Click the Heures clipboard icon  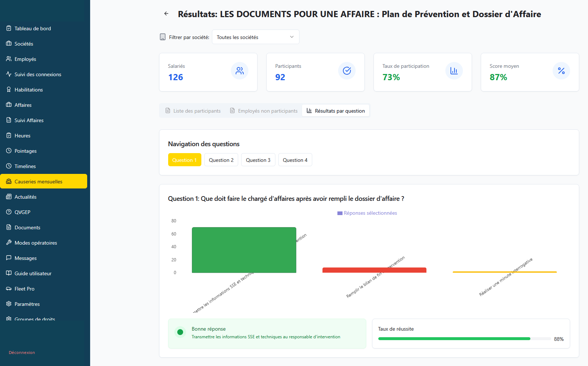point(9,135)
